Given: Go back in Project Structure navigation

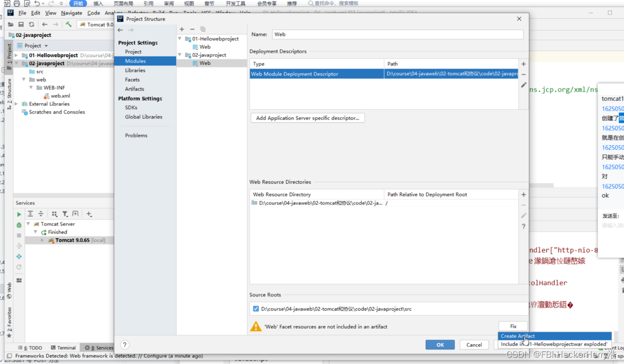Looking at the screenshot, I should 120,30.
